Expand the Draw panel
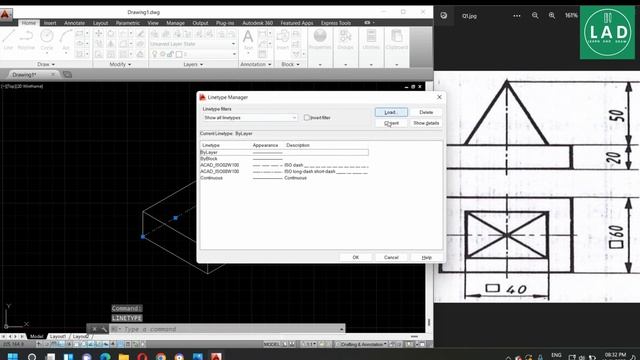 coord(46,64)
